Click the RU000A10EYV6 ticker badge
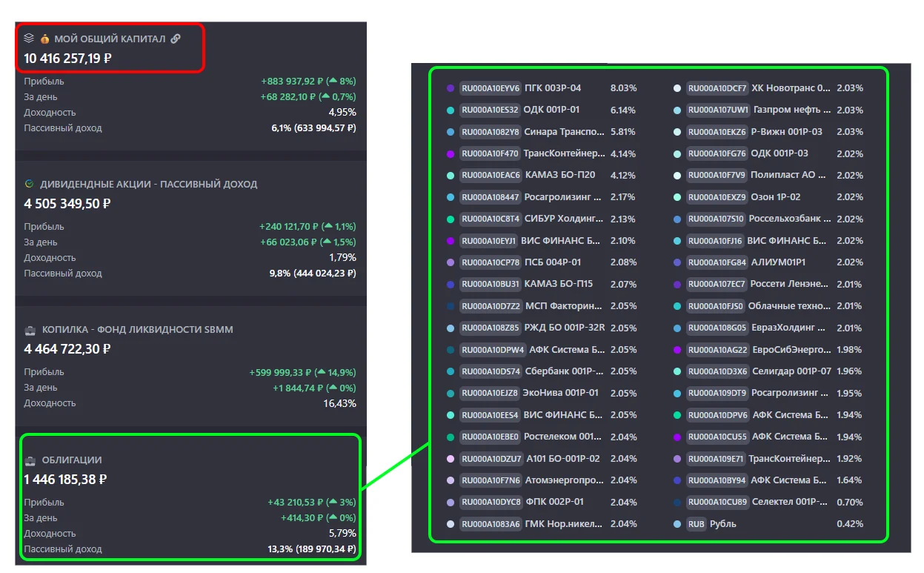 pos(490,88)
